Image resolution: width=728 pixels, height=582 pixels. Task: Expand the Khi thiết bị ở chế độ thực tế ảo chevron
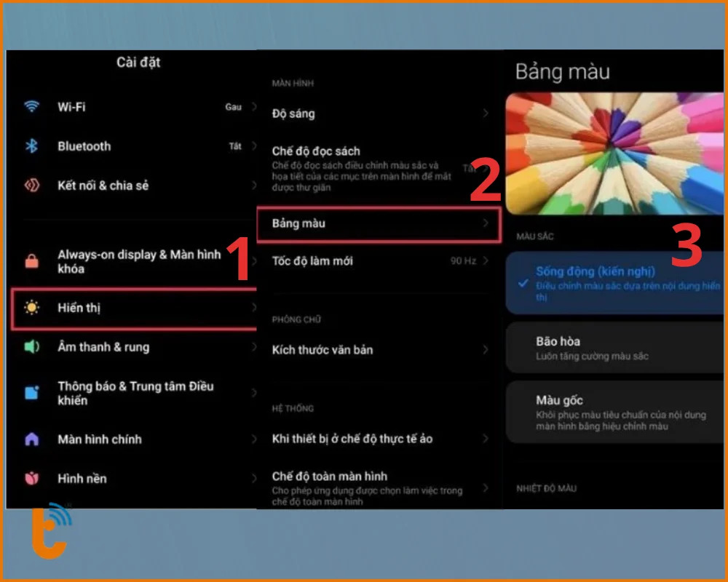point(485,439)
